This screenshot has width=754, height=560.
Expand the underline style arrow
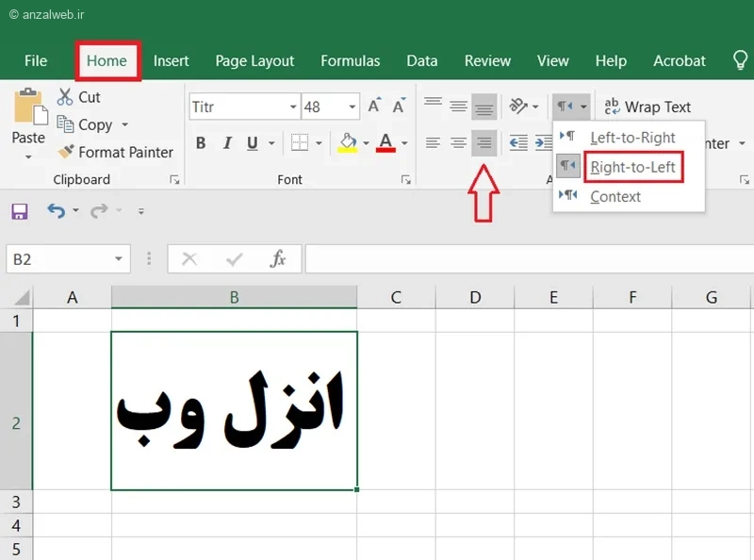pyautogui.click(x=271, y=143)
